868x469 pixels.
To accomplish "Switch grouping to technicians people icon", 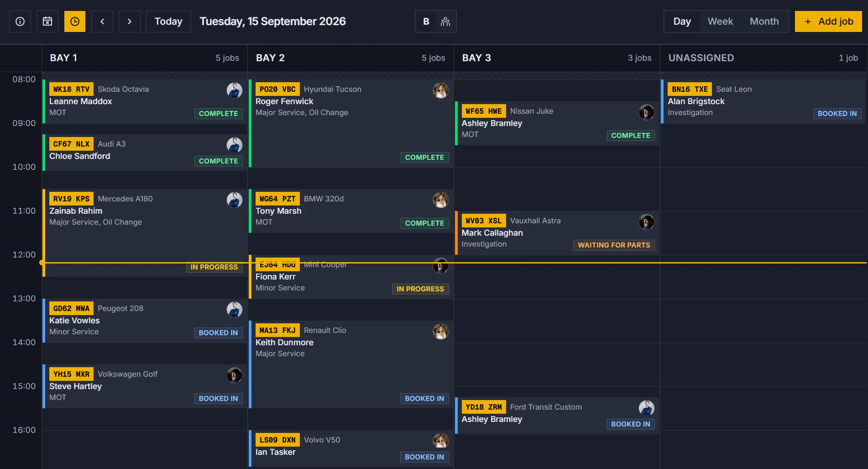I will (445, 21).
